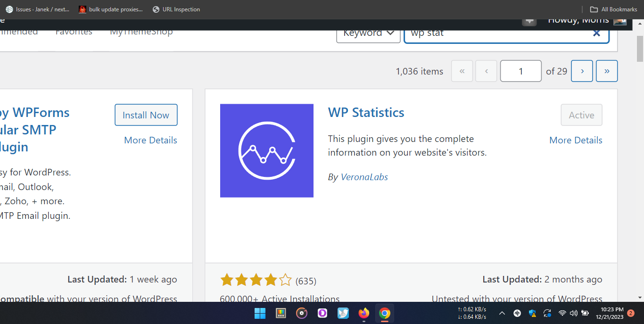
Task: Click the '1,036 items' results count
Action: coord(420,71)
